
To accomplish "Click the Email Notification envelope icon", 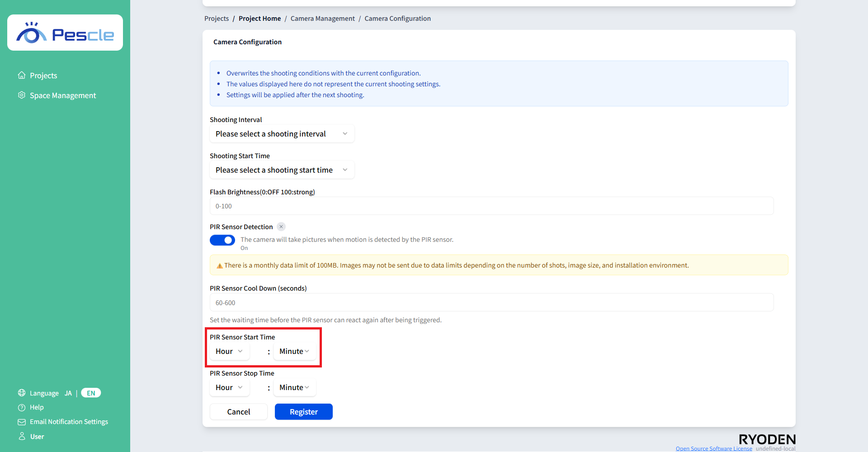I will click(22, 422).
